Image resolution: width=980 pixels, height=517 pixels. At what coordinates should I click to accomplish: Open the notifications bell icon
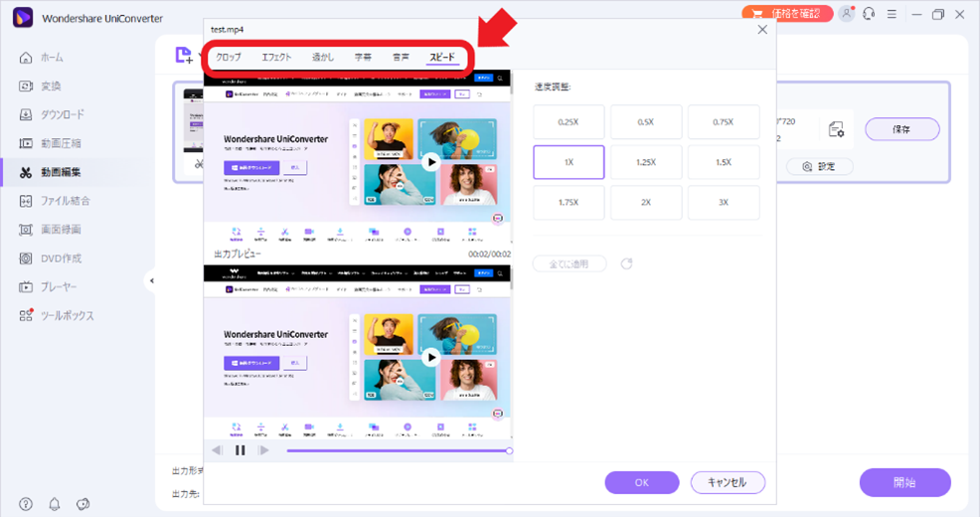tap(55, 504)
